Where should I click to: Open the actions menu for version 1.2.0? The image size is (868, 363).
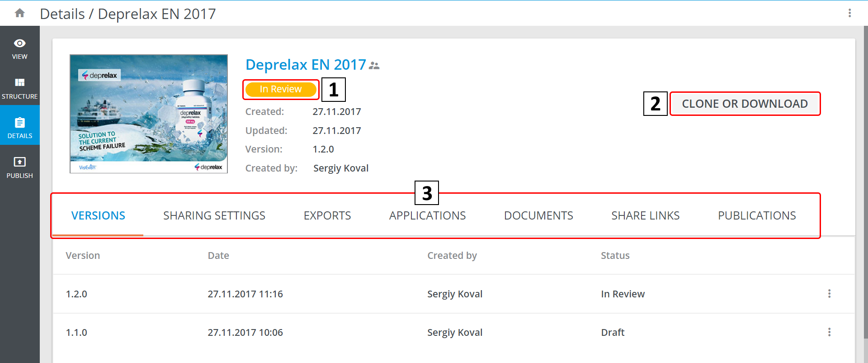pos(829,294)
